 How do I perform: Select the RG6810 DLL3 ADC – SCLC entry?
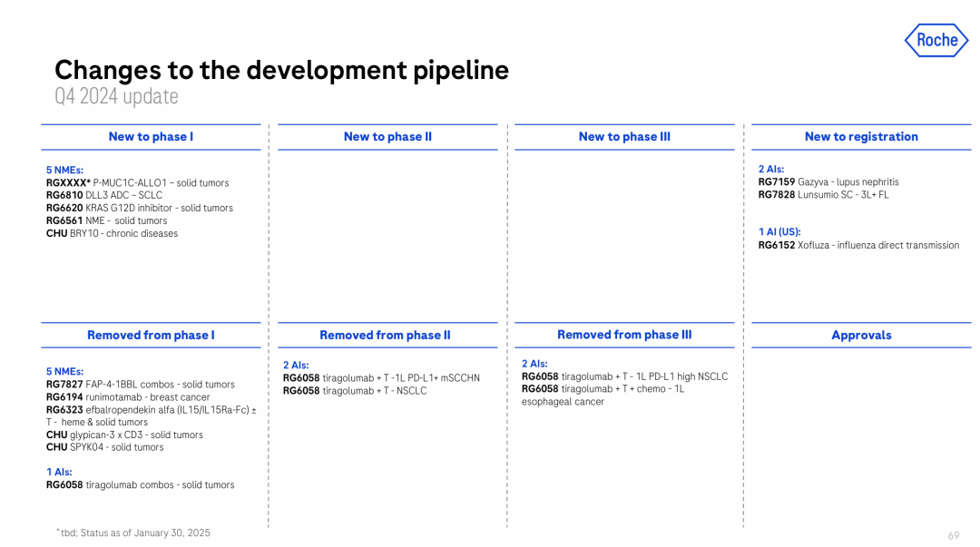(x=104, y=195)
